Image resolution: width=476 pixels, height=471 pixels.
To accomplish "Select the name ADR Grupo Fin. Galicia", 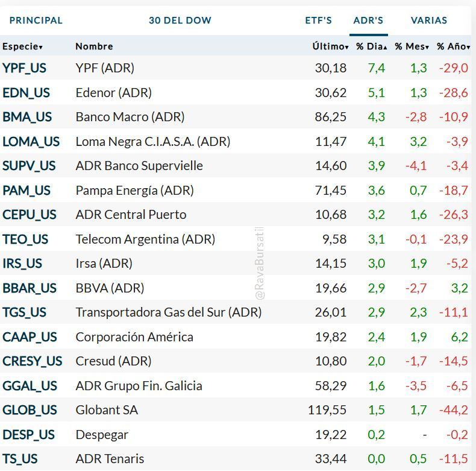I will coord(139,386).
